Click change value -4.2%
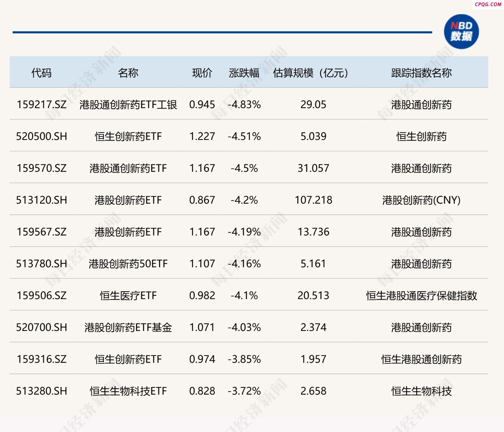This screenshot has width=504, height=432. (244, 200)
